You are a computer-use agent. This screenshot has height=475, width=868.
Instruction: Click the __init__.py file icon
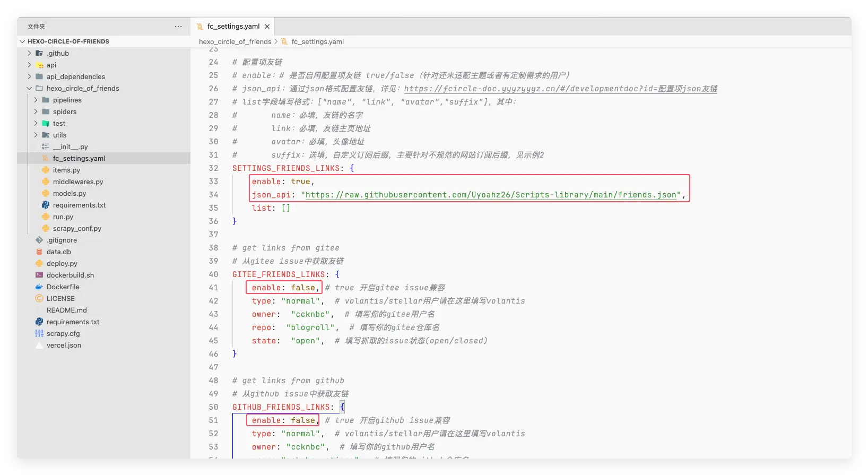[46, 146]
